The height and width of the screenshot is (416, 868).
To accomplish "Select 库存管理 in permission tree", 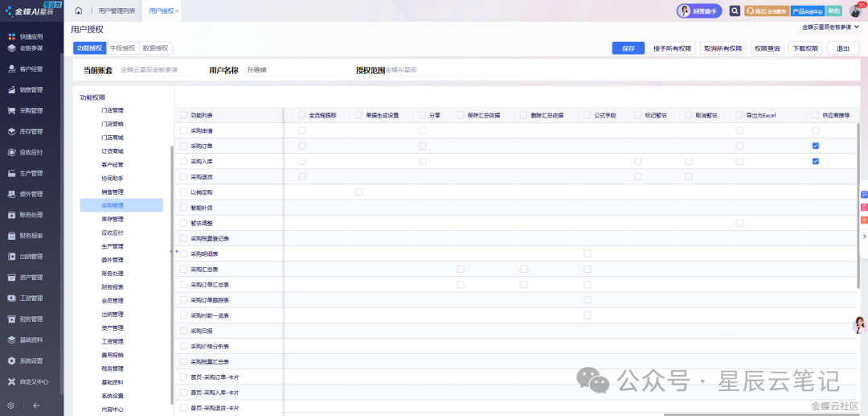I will 113,220.
